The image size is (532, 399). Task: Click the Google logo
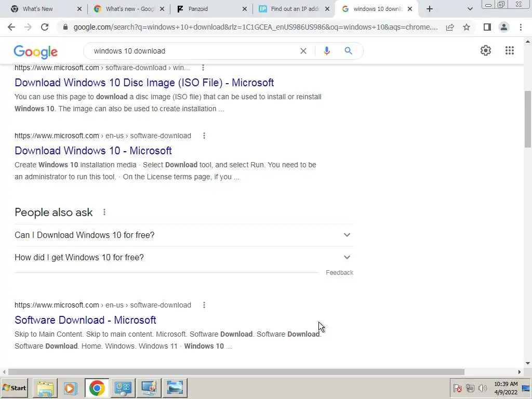(x=36, y=51)
